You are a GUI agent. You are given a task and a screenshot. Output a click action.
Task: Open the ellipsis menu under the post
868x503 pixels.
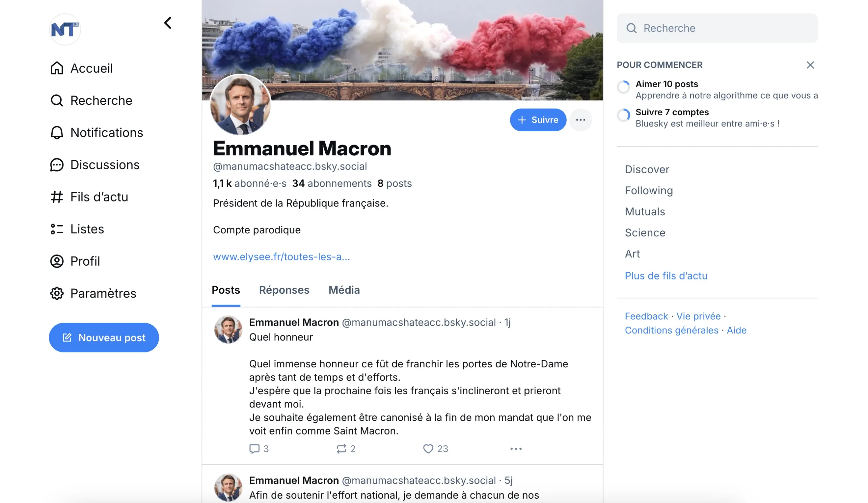click(516, 449)
